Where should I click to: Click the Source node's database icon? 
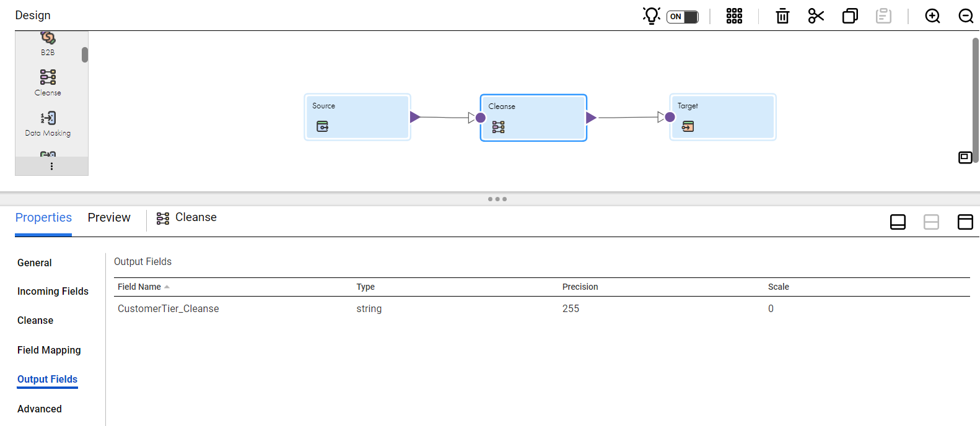[323, 126]
